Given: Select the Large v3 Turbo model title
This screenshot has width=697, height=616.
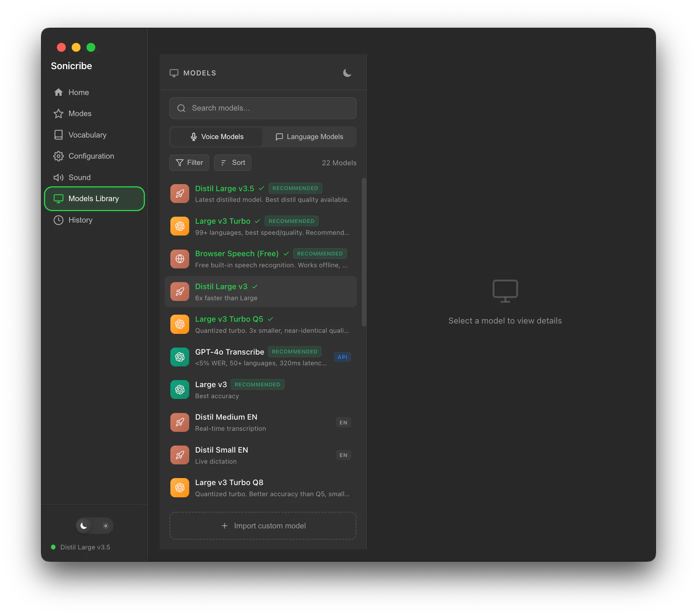Looking at the screenshot, I should click(222, 221).
